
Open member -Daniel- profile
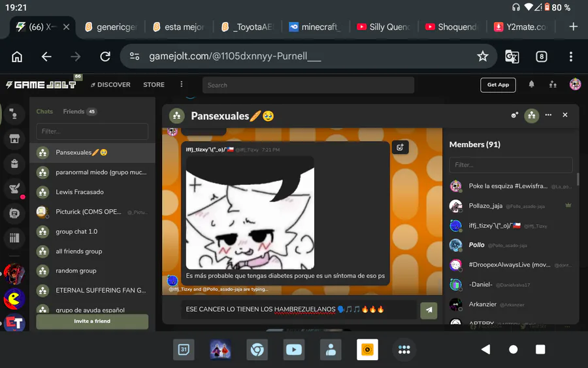(x=511, y=285)
